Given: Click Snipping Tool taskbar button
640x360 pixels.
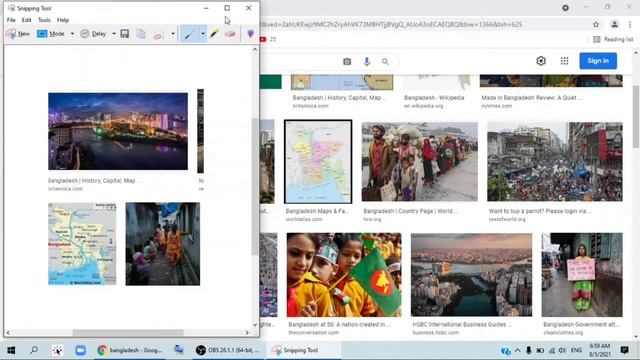Looking at the screenshot, I should pos(302,350).
